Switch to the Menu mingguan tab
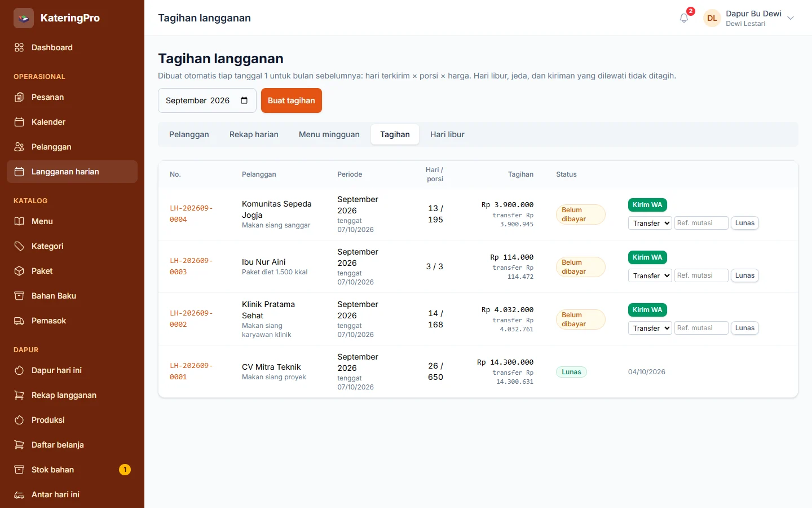This screenshot has width=812, height=508. 329,134
